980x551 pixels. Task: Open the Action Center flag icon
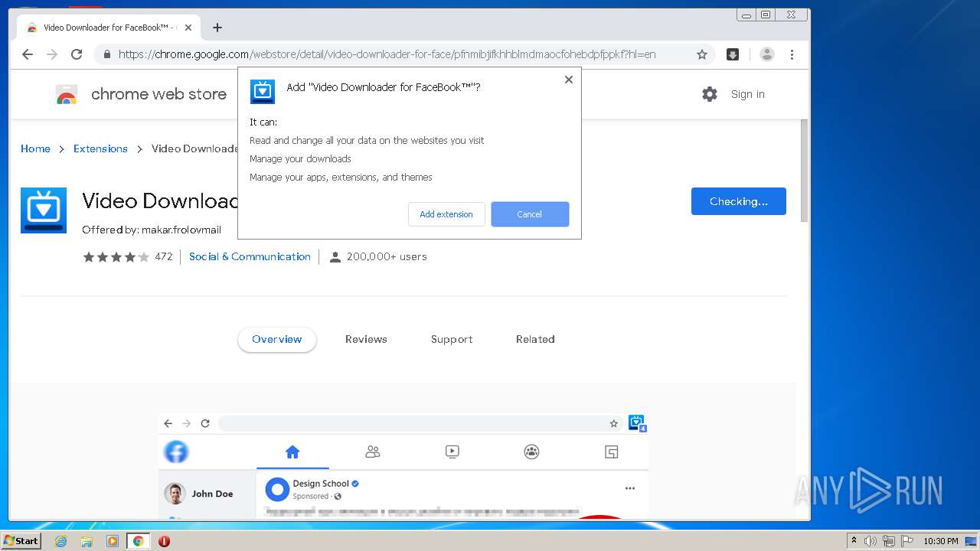[x=906, y=541]
